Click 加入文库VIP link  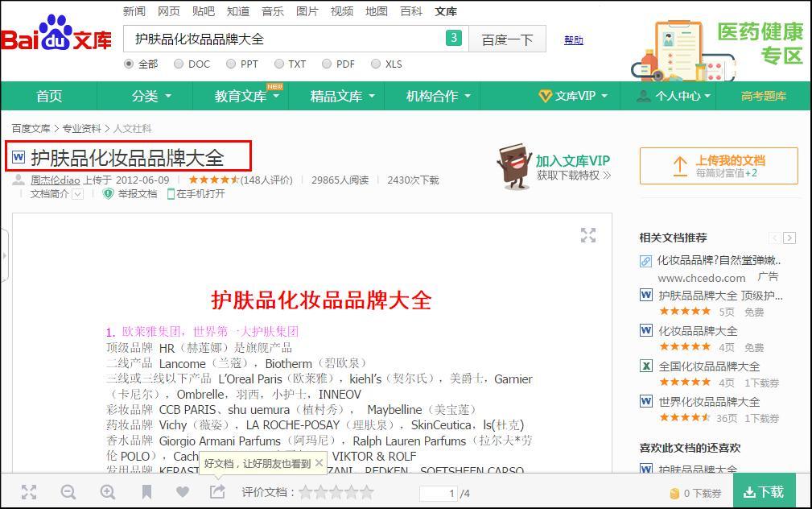572,161
